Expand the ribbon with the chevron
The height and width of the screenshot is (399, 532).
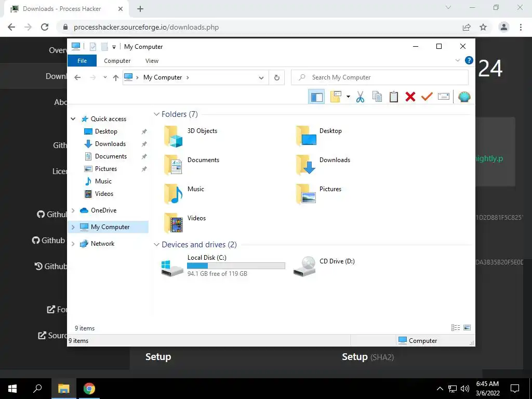pos(457,60)
